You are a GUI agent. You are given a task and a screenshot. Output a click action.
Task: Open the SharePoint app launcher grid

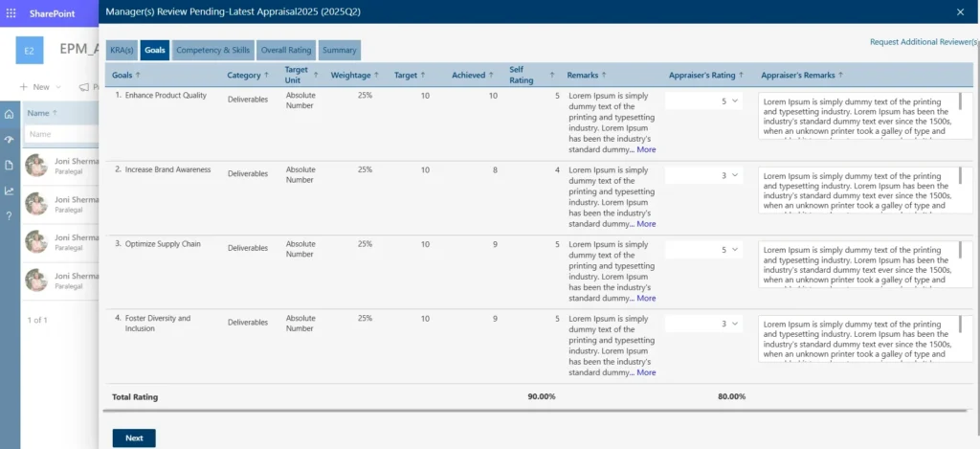click(x=11, y=13)
